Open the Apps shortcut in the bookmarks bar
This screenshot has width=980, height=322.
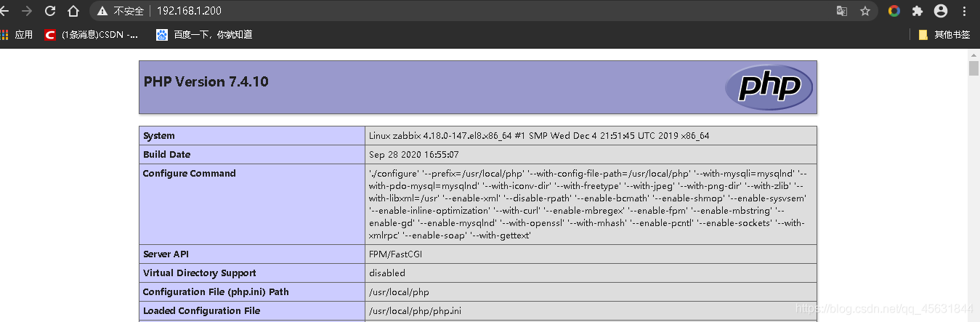[17, 34]
